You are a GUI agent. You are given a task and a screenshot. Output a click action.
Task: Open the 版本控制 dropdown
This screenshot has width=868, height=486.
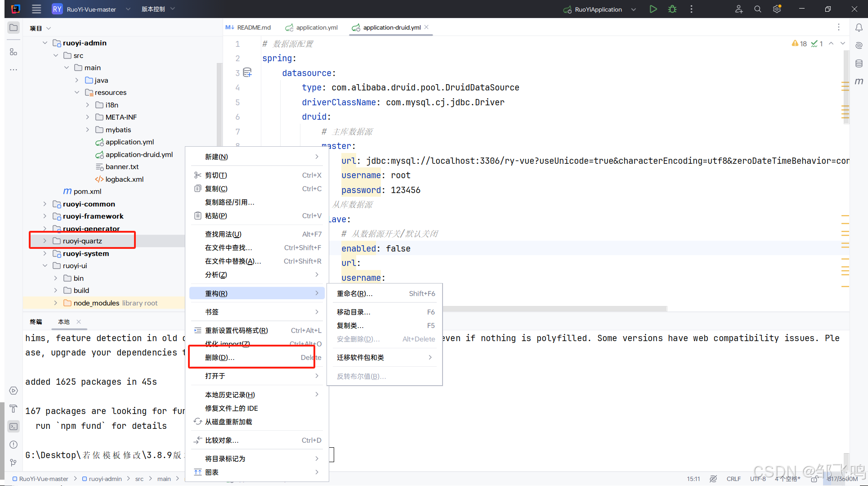click(x=158, y=9)
